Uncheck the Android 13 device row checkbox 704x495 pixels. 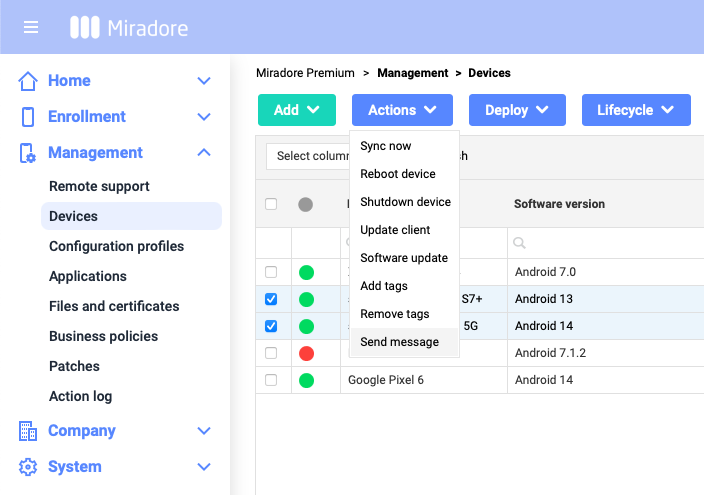[271, 299]
